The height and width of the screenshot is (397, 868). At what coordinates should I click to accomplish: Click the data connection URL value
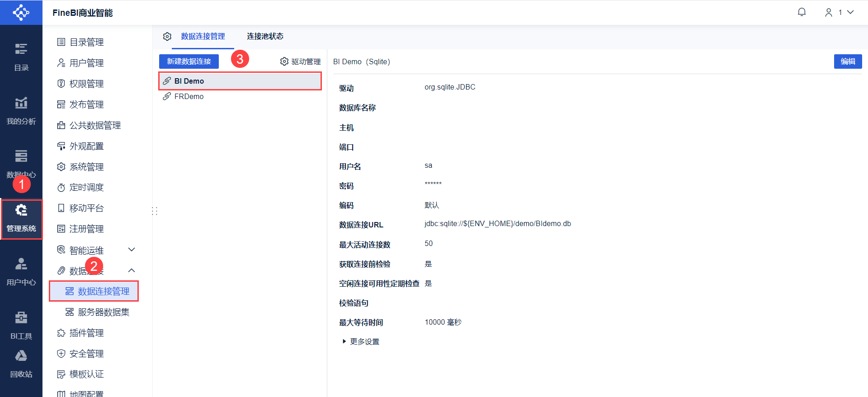click(x=497, y=224)
